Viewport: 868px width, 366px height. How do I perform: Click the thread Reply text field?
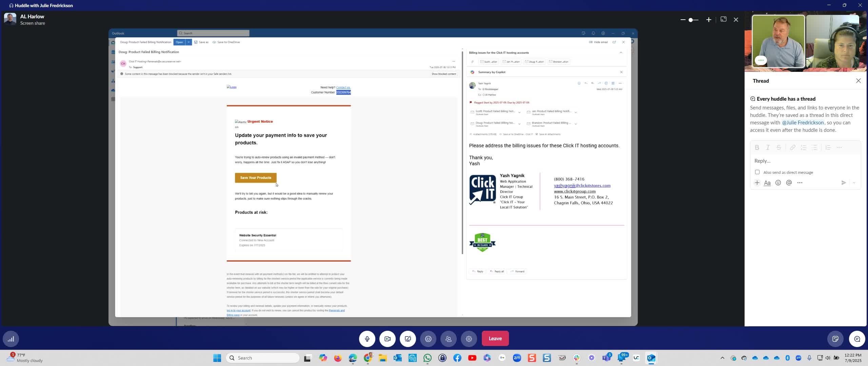805,161
